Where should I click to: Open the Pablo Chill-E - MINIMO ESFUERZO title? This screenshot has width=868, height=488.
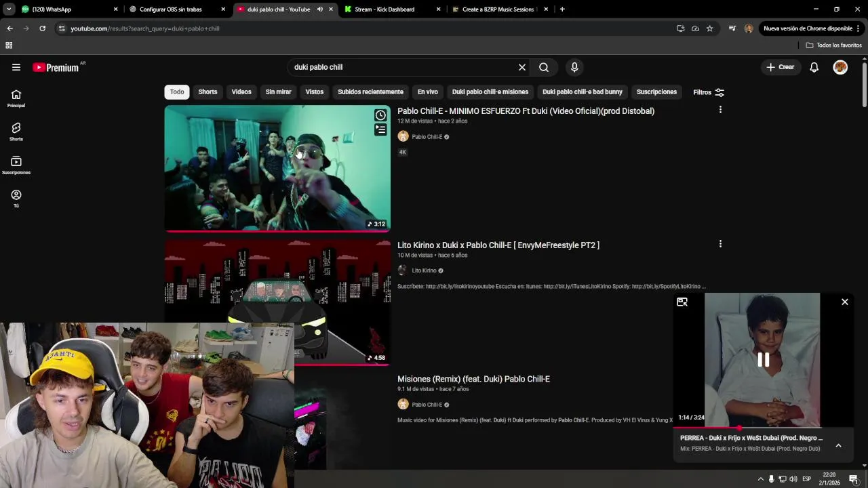pyautogui.click(x=526, y=111)
